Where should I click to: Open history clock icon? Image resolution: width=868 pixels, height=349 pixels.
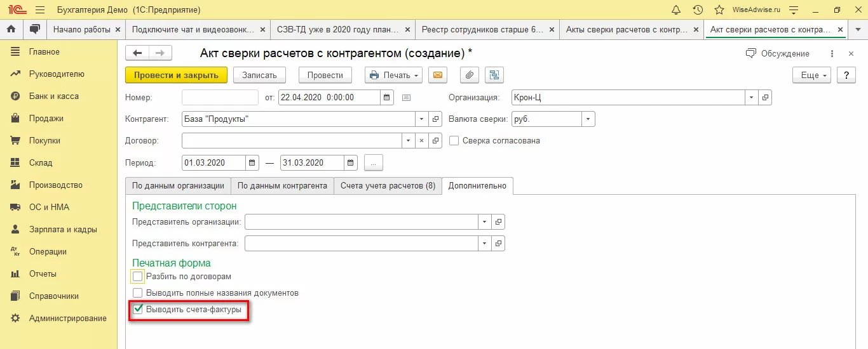698,10
